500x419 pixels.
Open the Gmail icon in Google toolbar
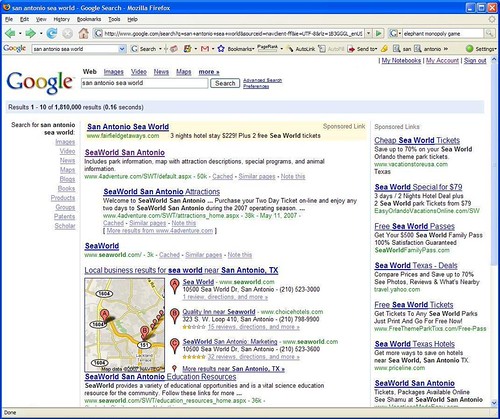pos(205,49)
